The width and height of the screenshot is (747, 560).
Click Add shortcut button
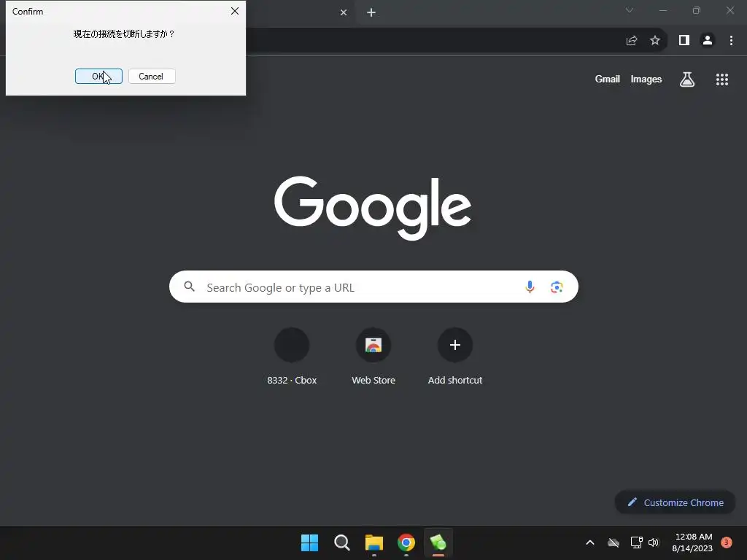455,356
